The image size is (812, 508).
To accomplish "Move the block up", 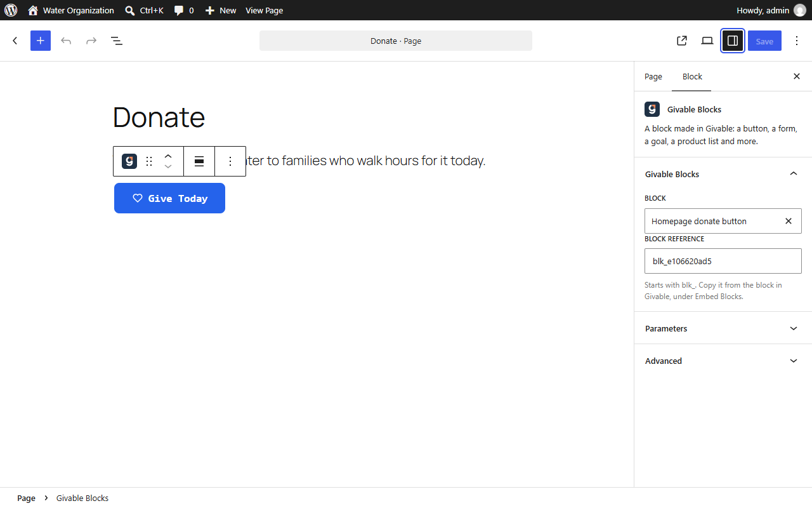I will [x=168, y=156].
